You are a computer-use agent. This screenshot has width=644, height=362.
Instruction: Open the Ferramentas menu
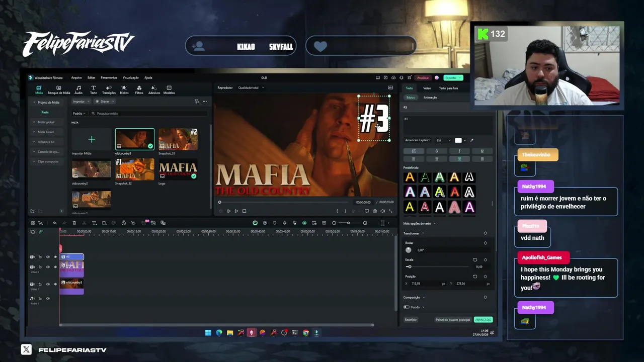(109, 77)
